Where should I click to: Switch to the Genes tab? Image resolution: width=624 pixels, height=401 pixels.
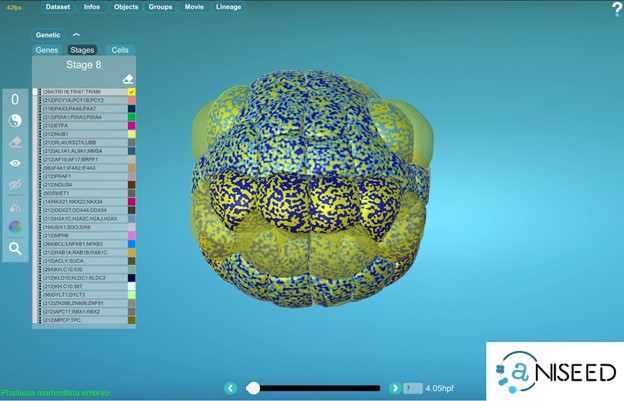47,49
